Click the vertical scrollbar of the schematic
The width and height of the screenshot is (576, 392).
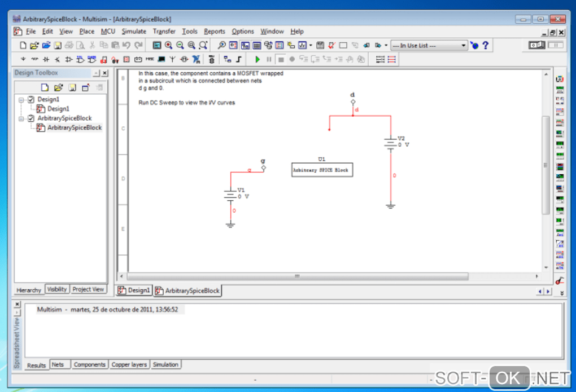(546, 165)
